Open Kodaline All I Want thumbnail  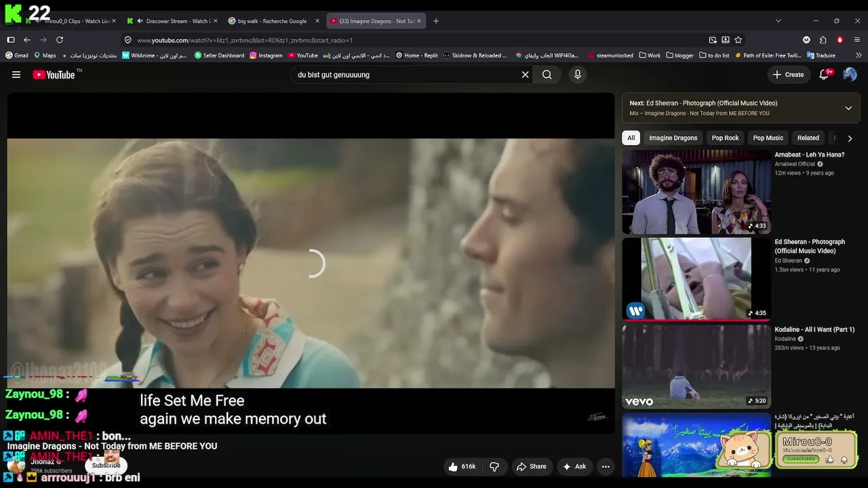[696, 367]
